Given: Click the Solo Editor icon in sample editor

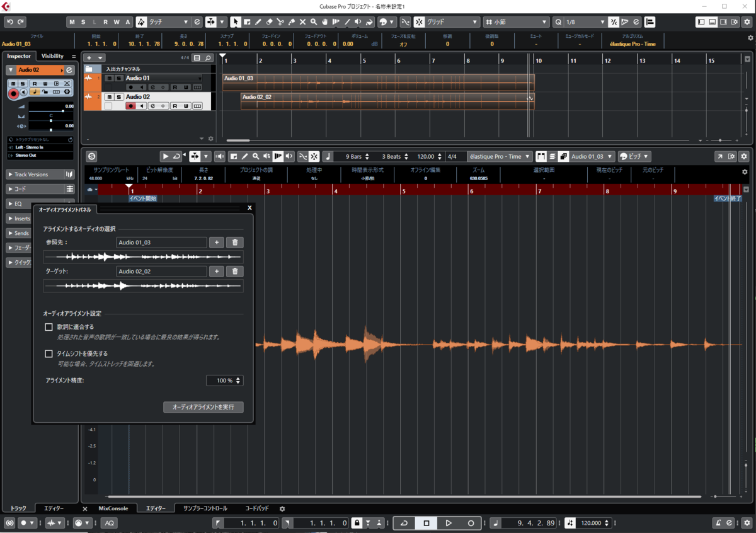Looking at the screenshot, I should point(92,156).
